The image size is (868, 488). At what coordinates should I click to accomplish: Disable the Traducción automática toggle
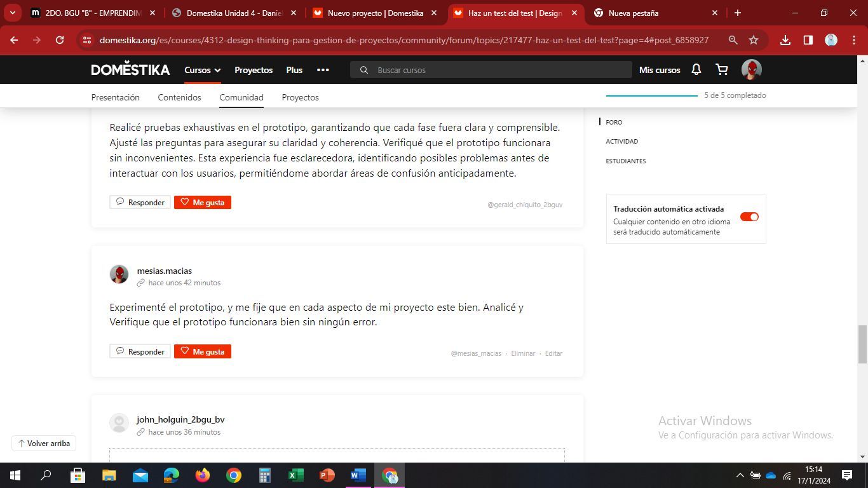[x=749, y=217]
